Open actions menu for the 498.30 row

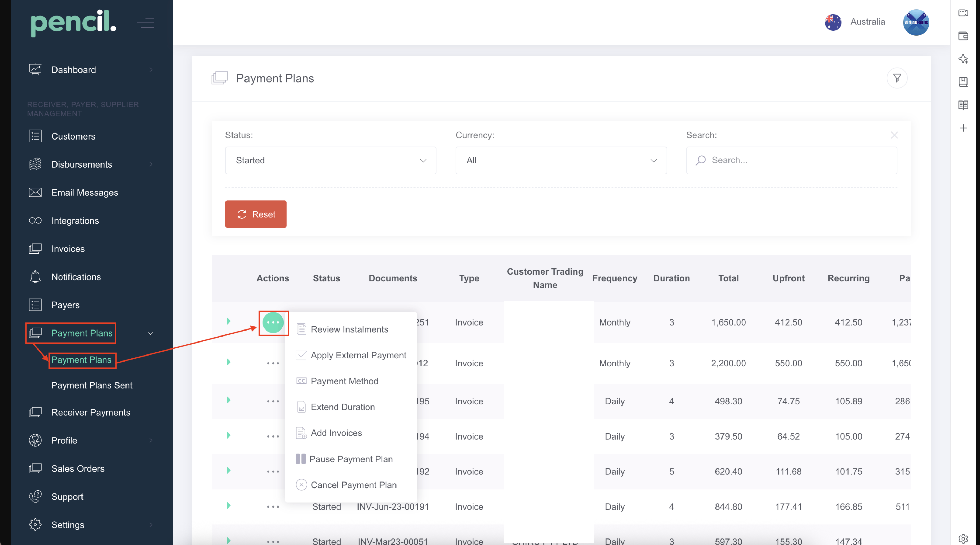point(273,401)
